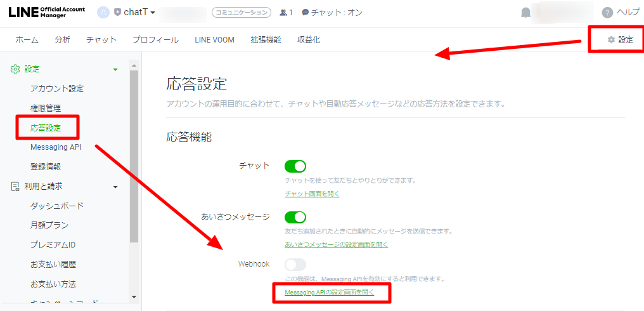
Task: Toggle the Webhook switch
Action: [x=295, y=264]
